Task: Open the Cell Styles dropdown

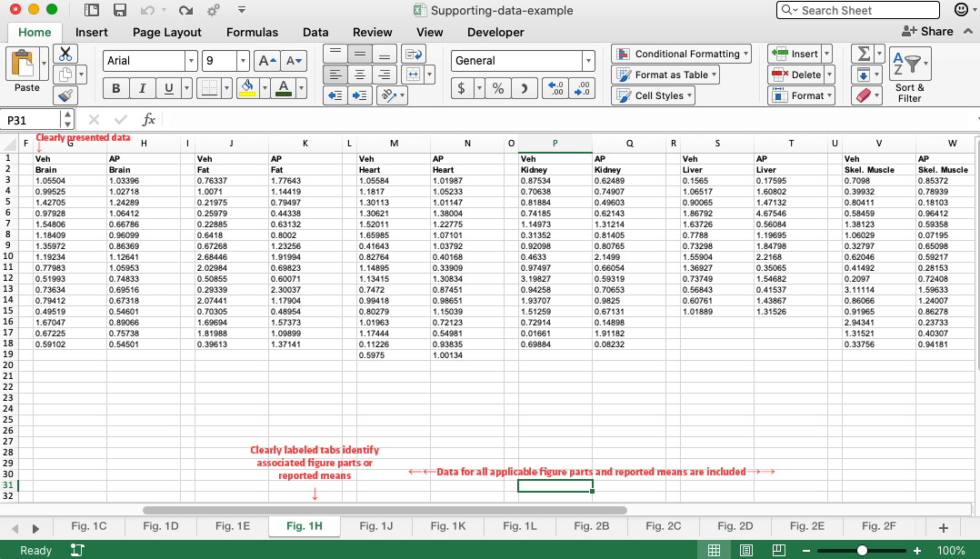Action: (653, 95)
